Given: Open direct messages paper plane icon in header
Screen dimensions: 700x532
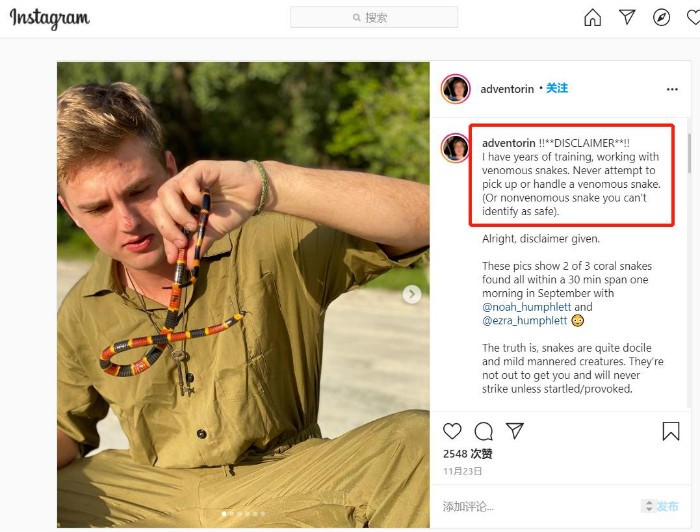Looking at the screenshot, I should pos(627,17).
